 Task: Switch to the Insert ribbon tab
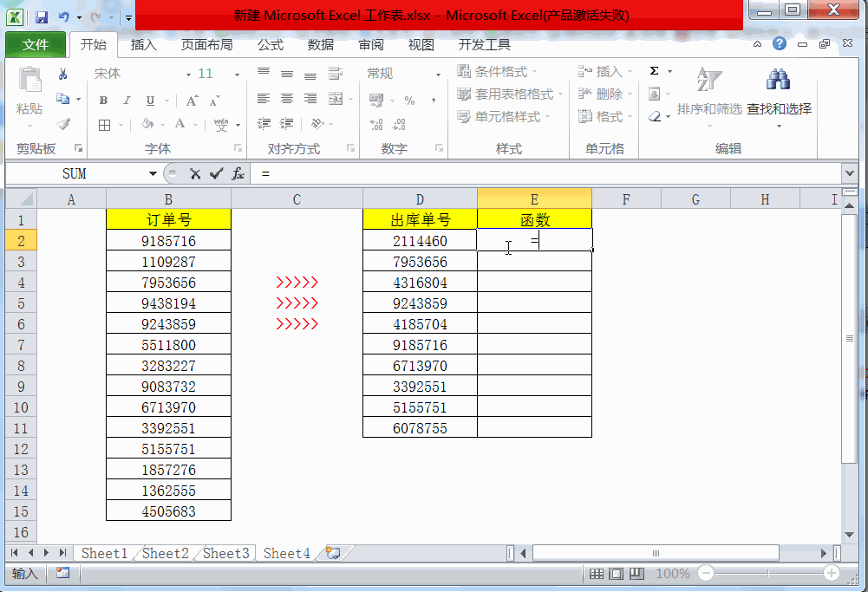click(x=144, y=45)
